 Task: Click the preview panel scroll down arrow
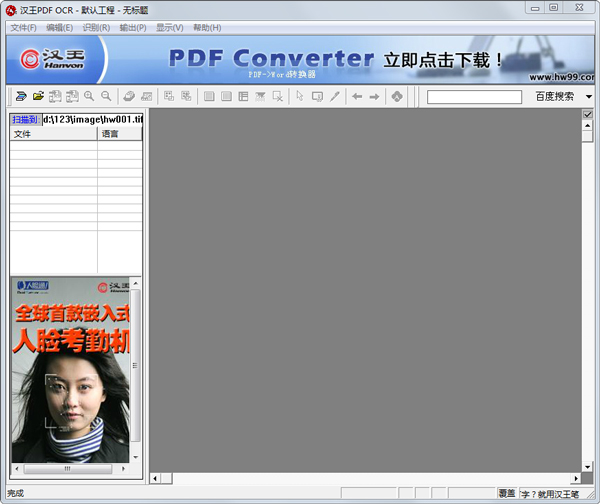[135, 457]
